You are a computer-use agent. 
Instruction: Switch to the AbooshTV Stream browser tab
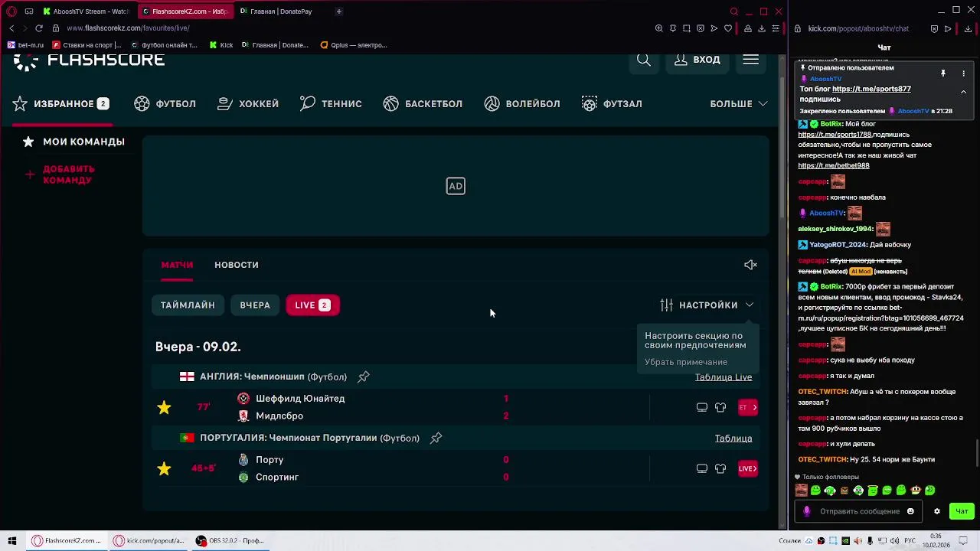(x=87, y=11)
